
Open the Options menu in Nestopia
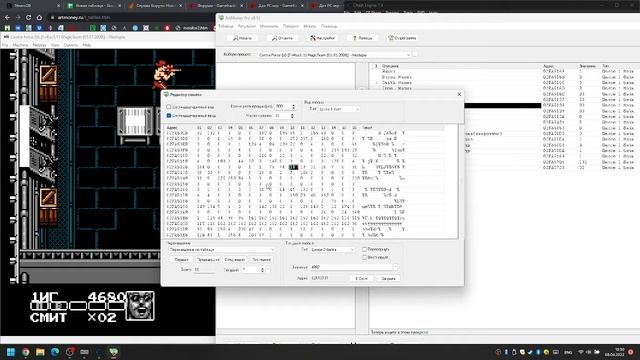71,45
